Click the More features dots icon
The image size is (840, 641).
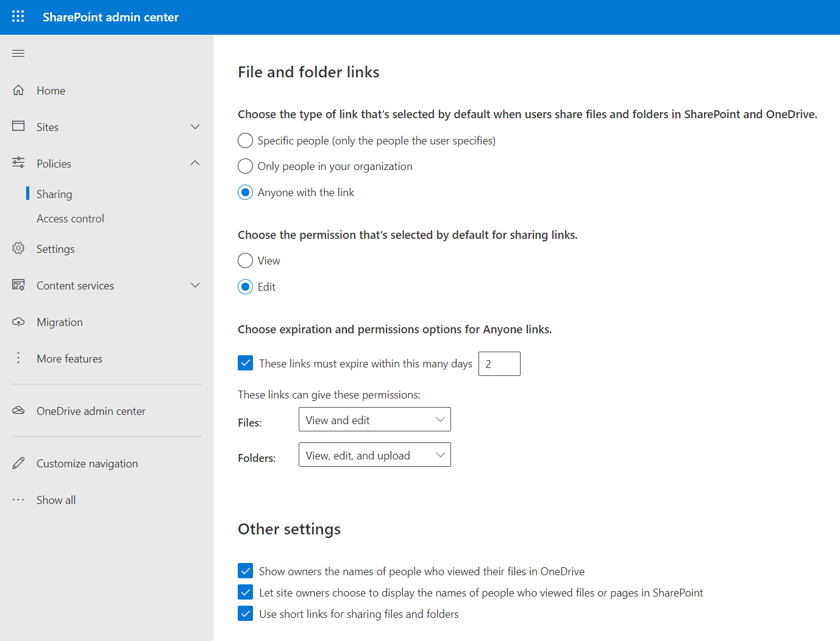pos(18,358)
